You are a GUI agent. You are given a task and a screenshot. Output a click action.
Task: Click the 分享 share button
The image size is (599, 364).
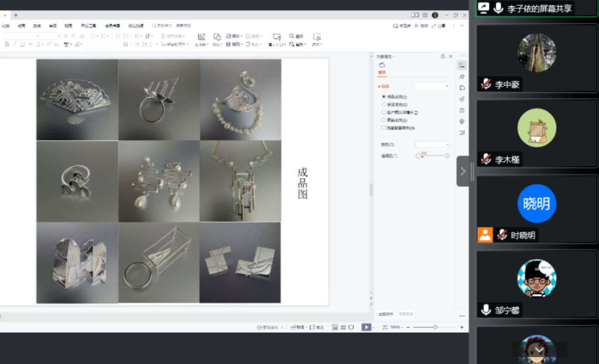click(439, 26)
